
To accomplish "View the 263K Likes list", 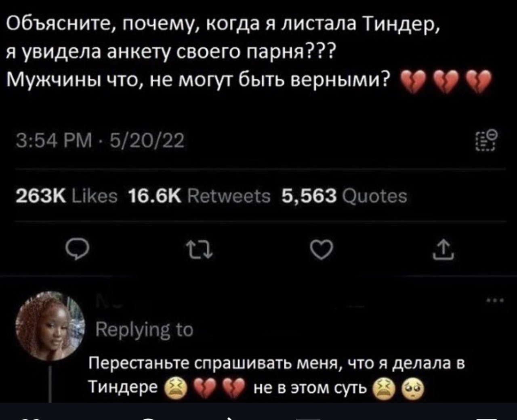I will 66,197.
